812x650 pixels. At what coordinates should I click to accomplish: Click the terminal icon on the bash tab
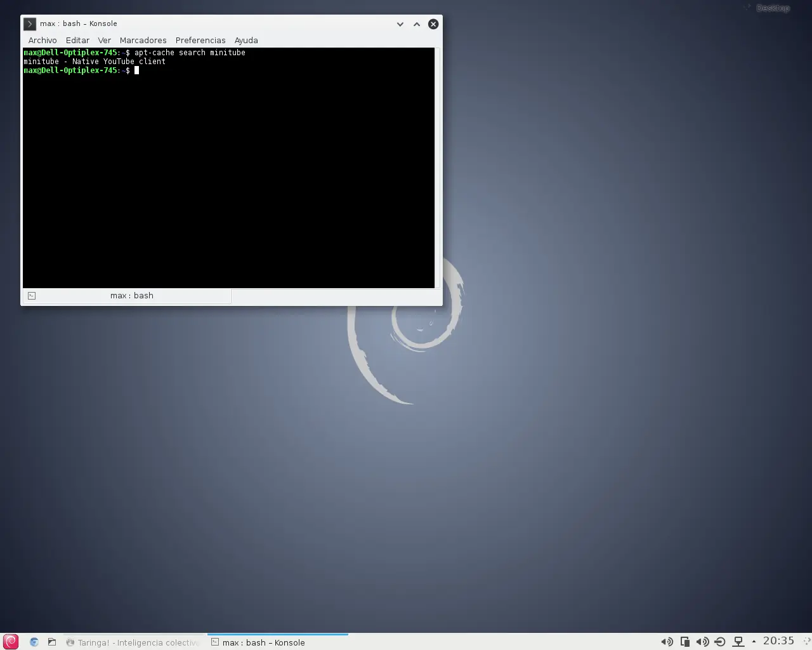[x=32, y=296]
